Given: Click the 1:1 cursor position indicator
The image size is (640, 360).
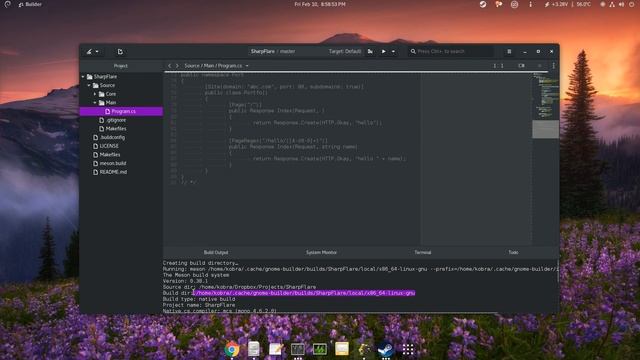Looking at the screenshot, I should click(x=498, y=66).
